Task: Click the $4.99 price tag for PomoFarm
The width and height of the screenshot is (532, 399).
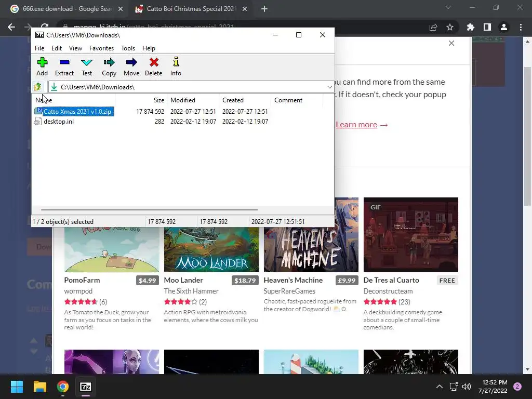Action: coord(147,281)
